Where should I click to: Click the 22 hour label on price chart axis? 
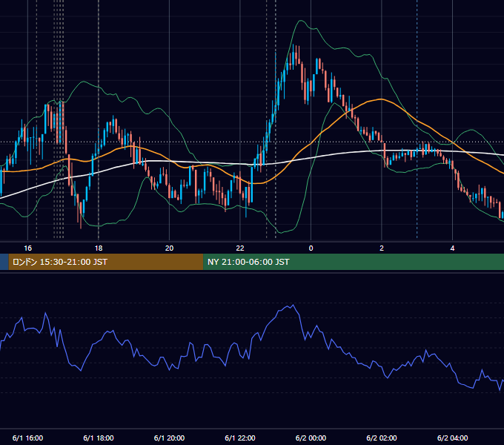(x=240, y=248)
